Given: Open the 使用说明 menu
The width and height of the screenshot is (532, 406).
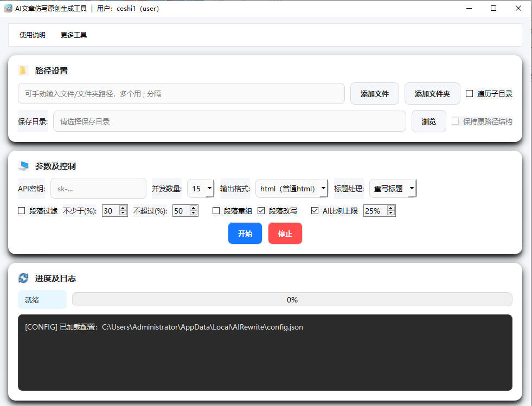Looking at the screenshot, I should coord(33,35).
